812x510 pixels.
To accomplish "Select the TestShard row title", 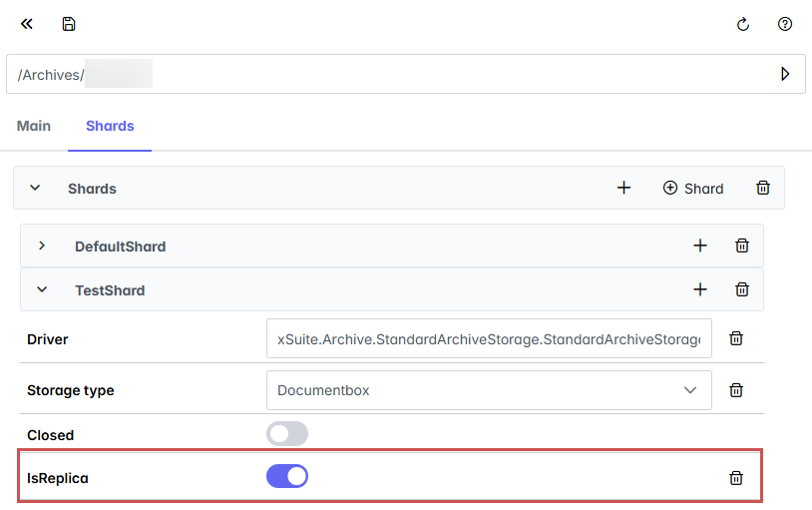I will tap(110, 290).
